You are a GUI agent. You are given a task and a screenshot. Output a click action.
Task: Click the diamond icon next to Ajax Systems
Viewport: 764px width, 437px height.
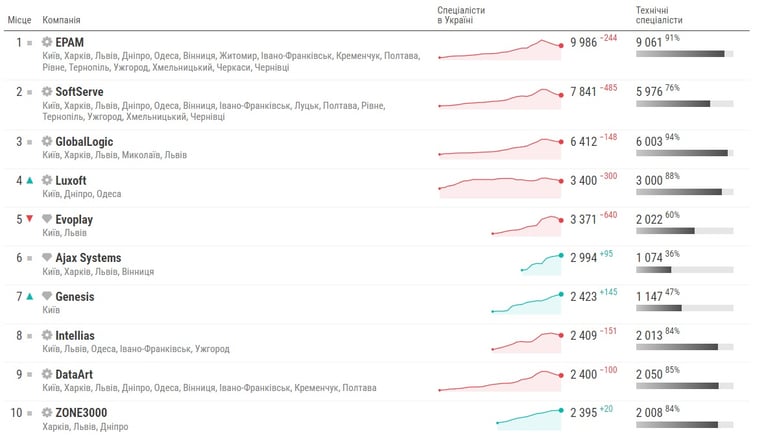pyautogui.click(x=47, y=257)
